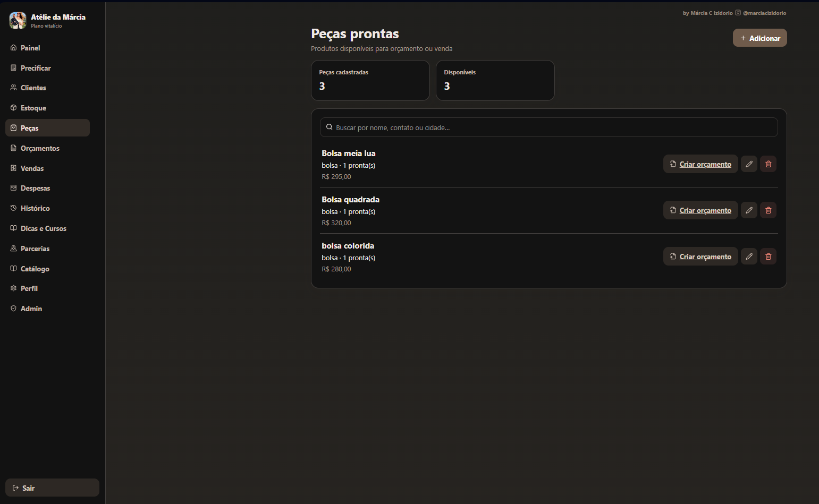Go to the Vendas page
Image resolution: width=819 pixels, height=504 pixels.
47,168
